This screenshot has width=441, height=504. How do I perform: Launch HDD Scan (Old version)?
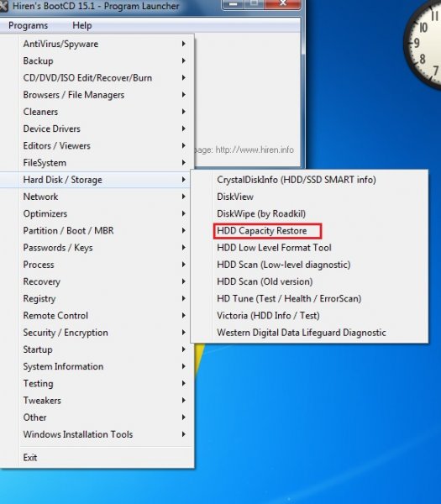click(x=309, y=282)
